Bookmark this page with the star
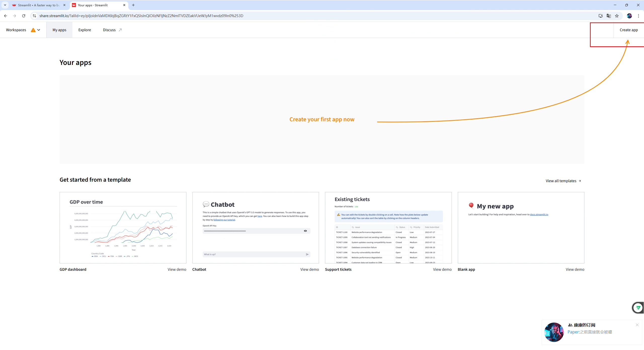The height and width of the screenshot is (350, 644). coord(617,16)
